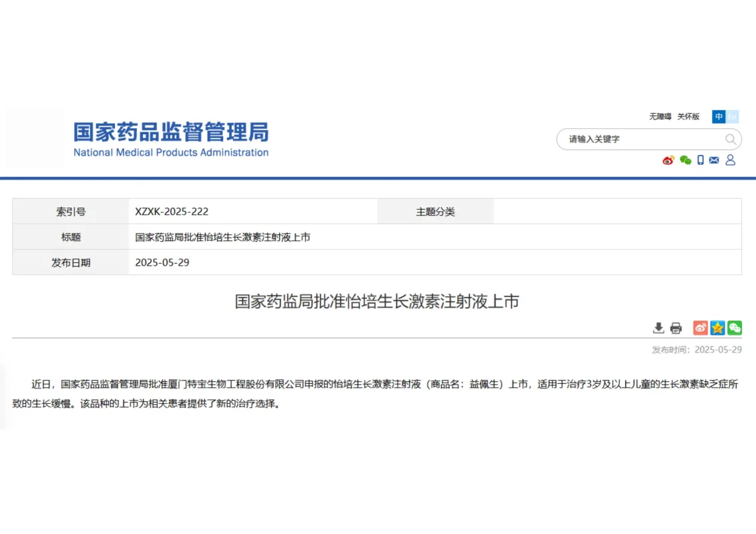Share the article to QZone star icon
Image resolution: width=756 pixels, height=534 pixels.
[717, 328]
